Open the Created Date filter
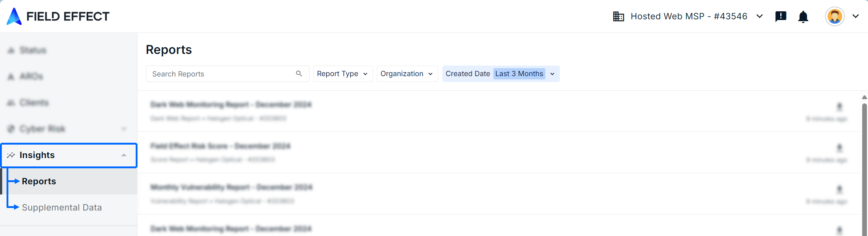The image size is (868, 236). pyautogui.click(x=501, y=74)
